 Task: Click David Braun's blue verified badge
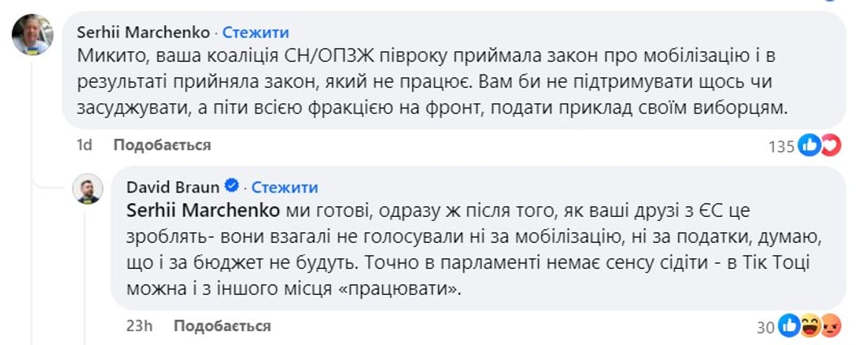coord(231,188)
